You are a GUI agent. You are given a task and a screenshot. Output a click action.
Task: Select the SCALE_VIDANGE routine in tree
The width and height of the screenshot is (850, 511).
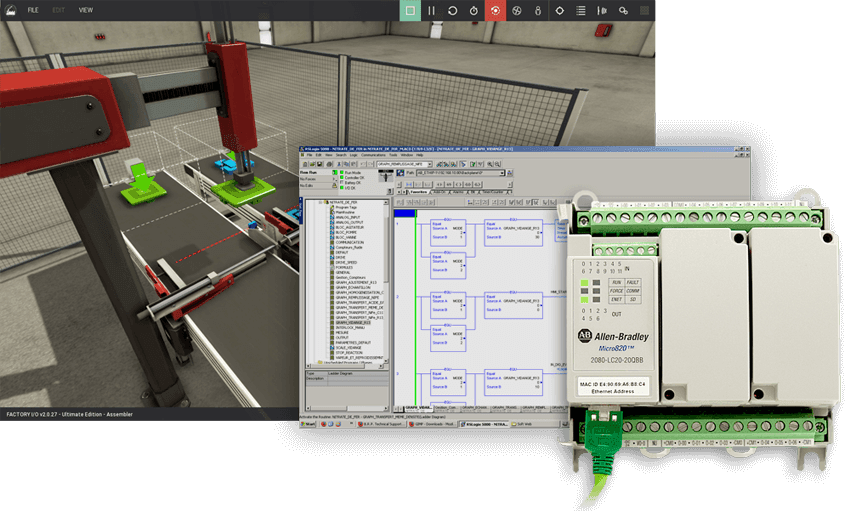[x=349, y=347]
